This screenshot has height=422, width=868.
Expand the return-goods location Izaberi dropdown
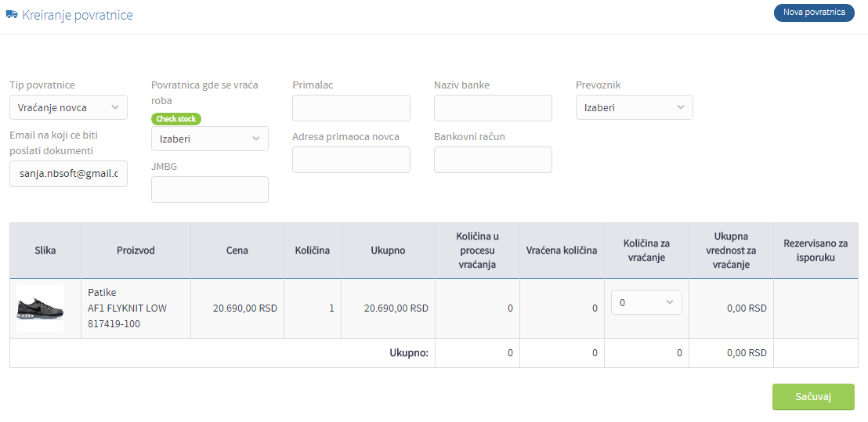pyautogui.click(x=210, y=139)
